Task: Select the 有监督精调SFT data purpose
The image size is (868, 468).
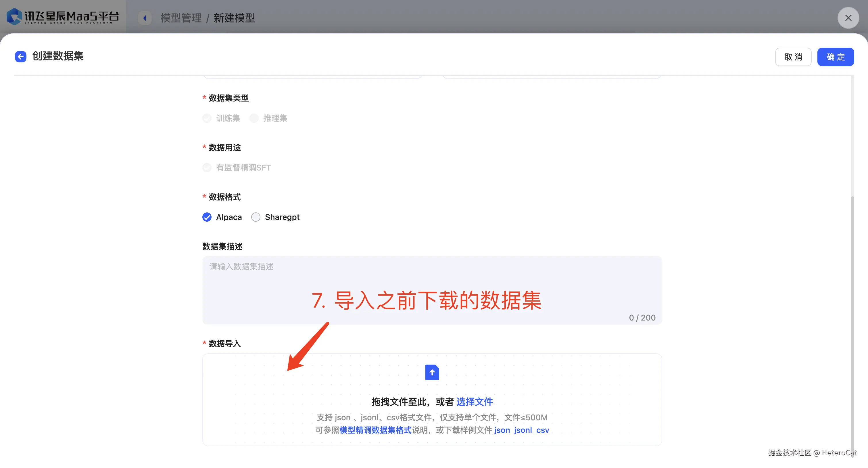Action: (x=207, y=168)
